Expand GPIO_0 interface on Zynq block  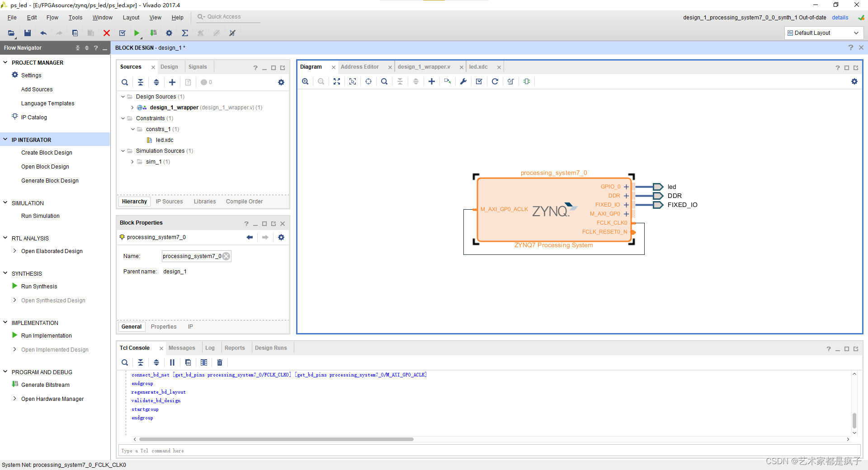pyautogui.click(x=626, y=187)
